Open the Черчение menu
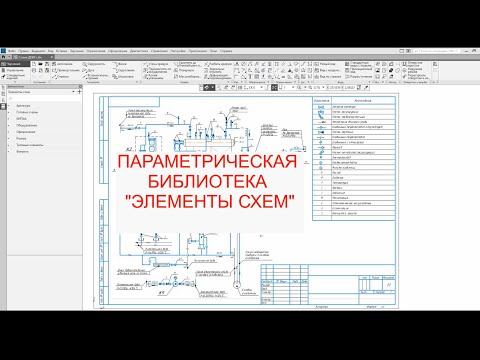Screen dimensions: 480x360 tap(77, 51)
